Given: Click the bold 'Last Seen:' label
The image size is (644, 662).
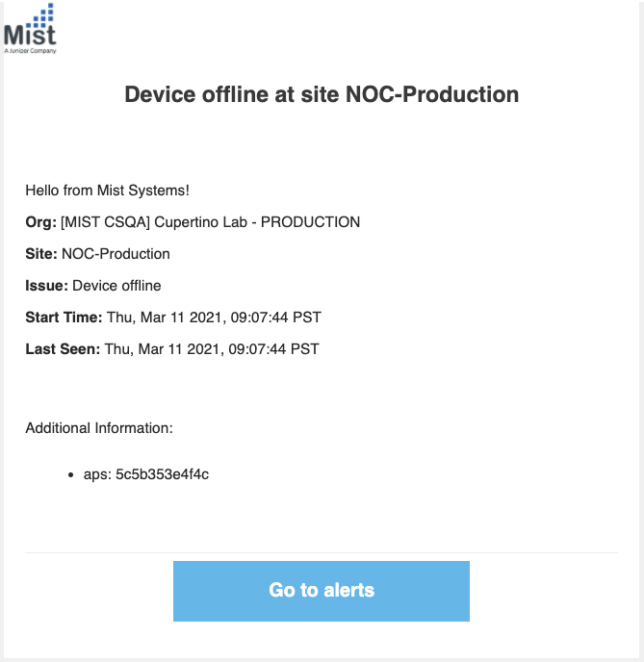Looking at the screenshot, I should (x=62, y=348).
